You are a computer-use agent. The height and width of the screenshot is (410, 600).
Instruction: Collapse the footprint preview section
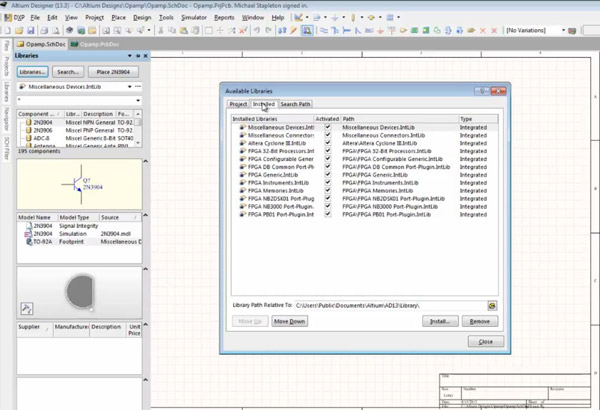(145, 269)
